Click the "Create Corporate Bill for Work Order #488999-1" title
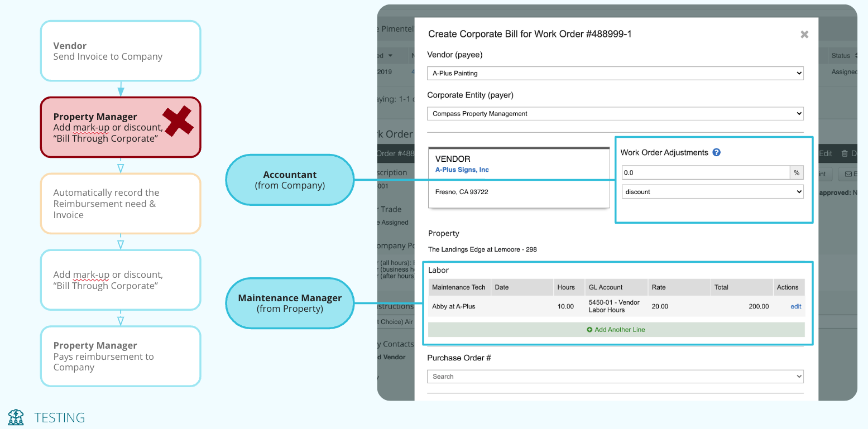 [x=530, y=34]
